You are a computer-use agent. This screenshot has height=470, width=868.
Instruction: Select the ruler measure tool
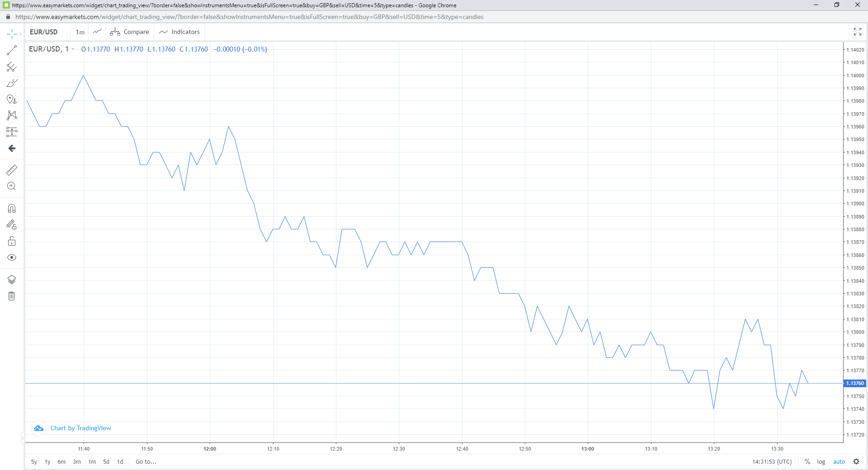[x=12, y=170]
